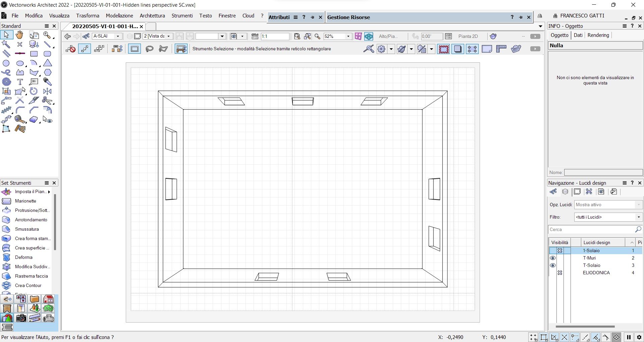Open the A-SLAI layer dropdown
Screen dimensions: 644x342
click(x=118, y=36)
